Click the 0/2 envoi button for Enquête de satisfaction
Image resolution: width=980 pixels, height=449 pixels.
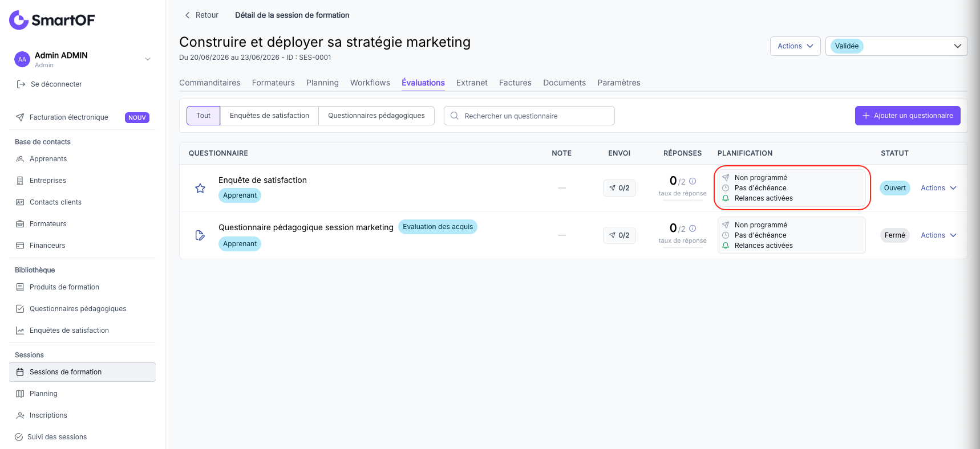[619, 188]
